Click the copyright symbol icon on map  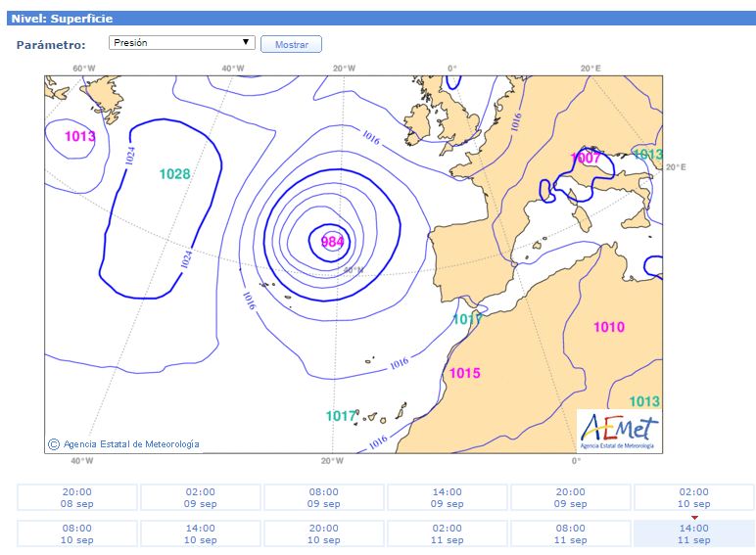pos(54,444)
